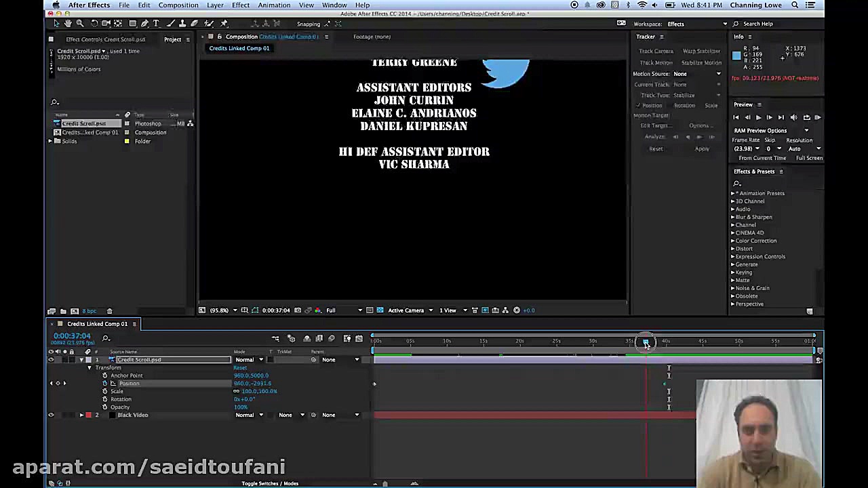Open the Animation menu in the menu bar
Viewport: 868px width, 488px height.
[274, 5]
